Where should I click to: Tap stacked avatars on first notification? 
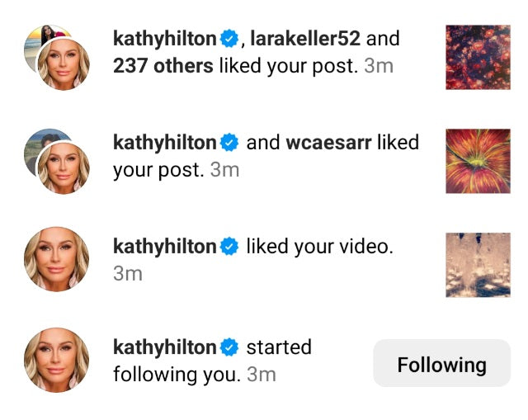point(57,57)
